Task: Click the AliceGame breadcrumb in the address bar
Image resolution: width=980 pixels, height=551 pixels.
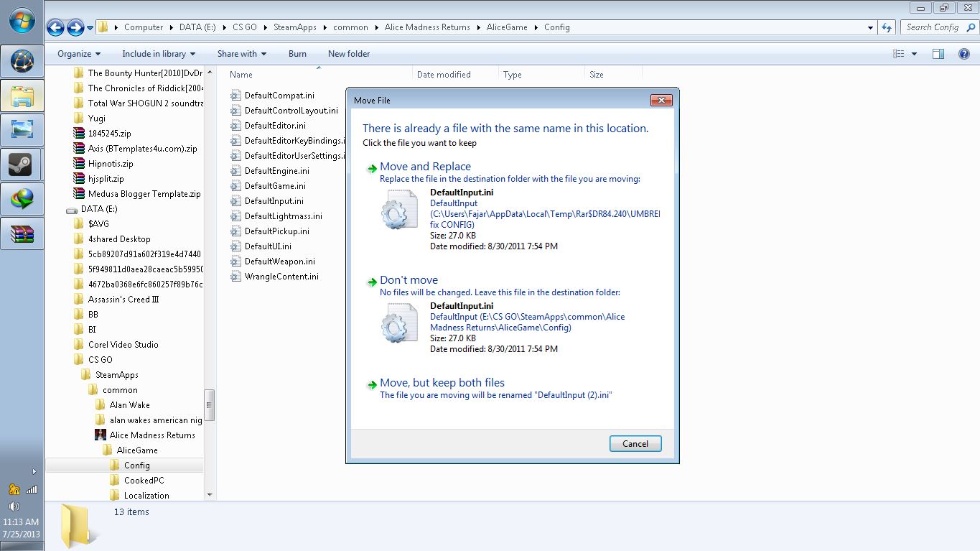Action: pyautogui.click(x=507, y=27)
